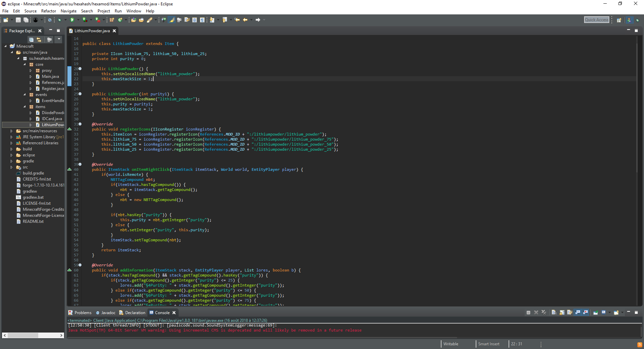This screenshot has width=644, height=349.
Task: Click the Open Type icon in the toolbar
Action: 133,20
